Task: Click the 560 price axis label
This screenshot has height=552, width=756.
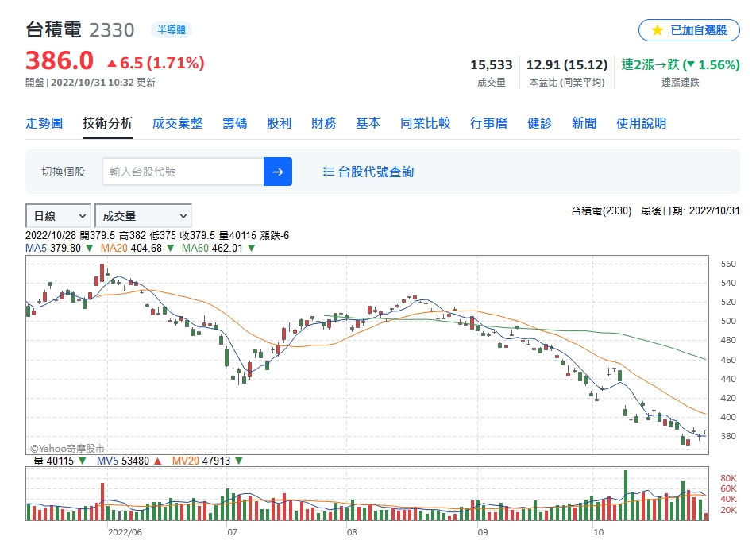Action: 728,264
